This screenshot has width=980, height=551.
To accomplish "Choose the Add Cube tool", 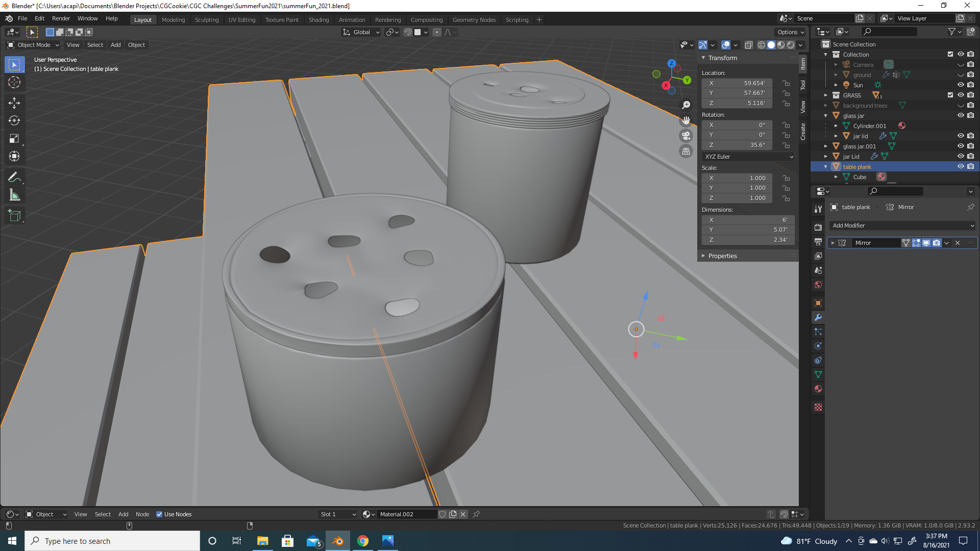I will tap(14, 215).
